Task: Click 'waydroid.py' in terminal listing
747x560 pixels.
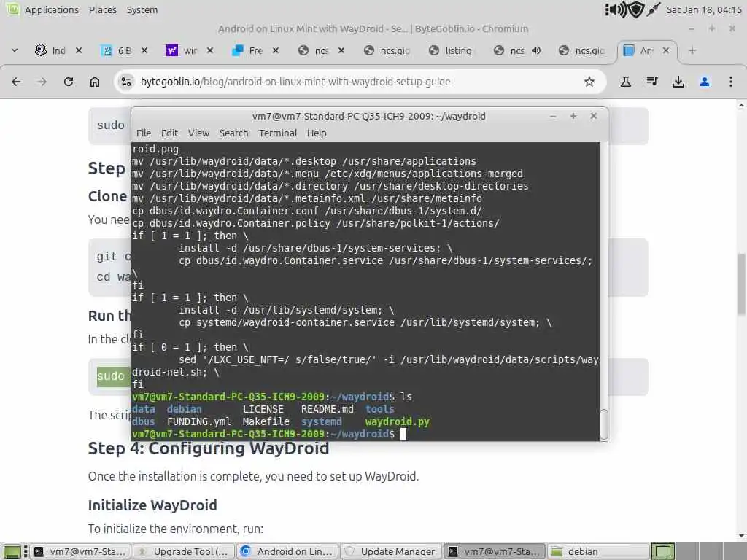Action: (398, 421)
